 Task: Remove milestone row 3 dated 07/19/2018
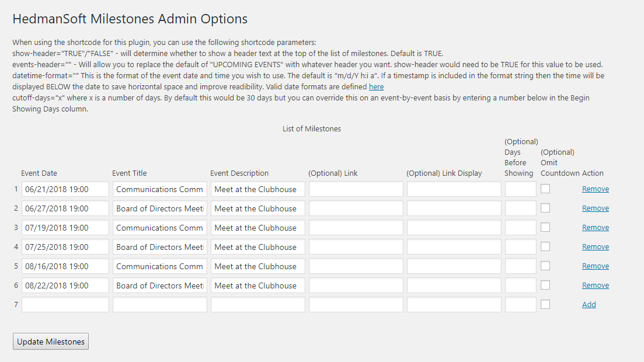point(595,228)
